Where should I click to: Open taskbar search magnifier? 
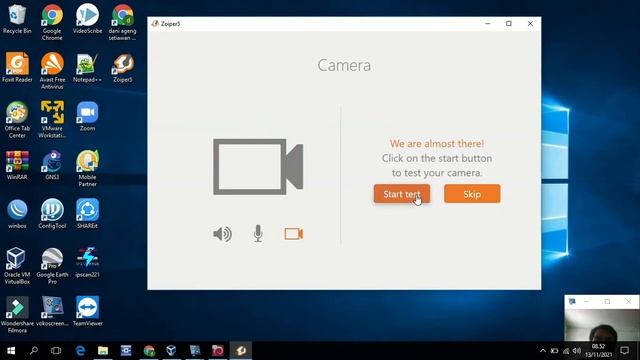(34, 351)
